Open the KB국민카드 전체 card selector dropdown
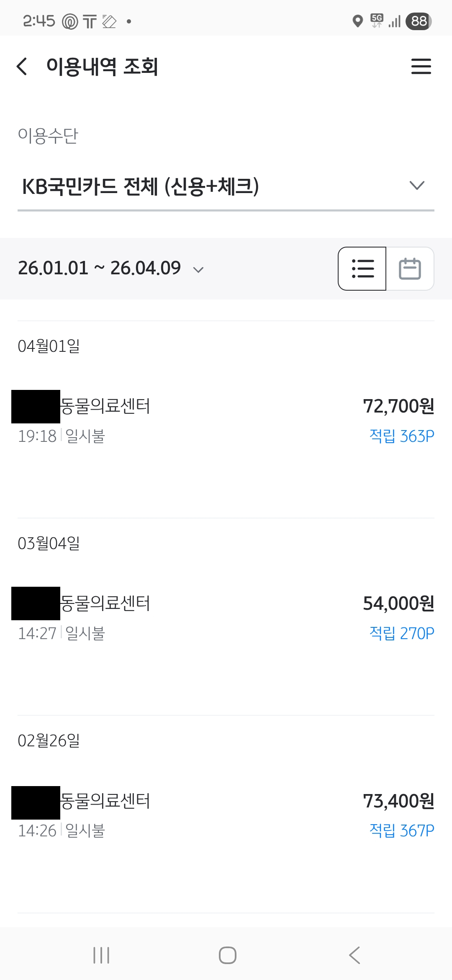This screenshot has width=452, height=980. (x=141, y=186)
